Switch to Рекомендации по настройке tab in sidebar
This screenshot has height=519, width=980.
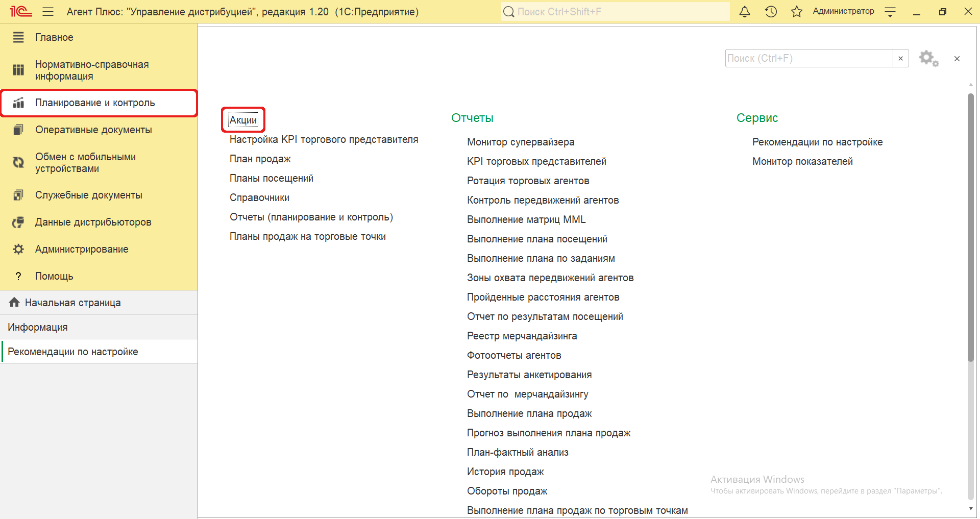click(x=99, y=352)
